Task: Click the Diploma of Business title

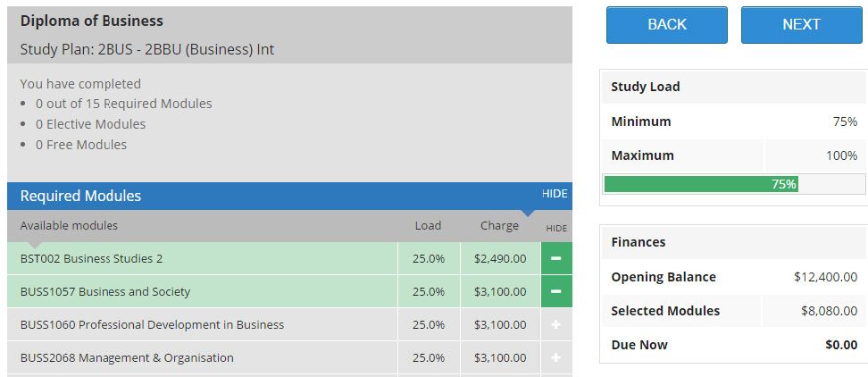Action: coord(92,21)
